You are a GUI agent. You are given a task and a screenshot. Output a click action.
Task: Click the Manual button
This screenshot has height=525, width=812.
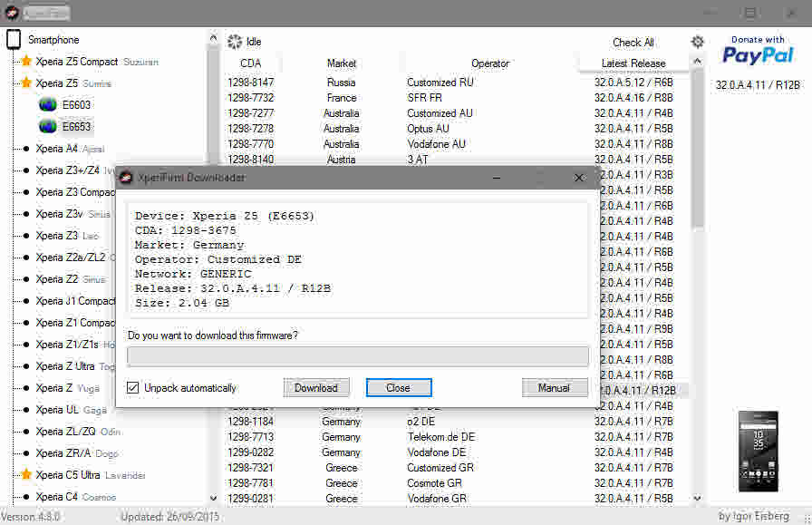[x=554, y=388]
